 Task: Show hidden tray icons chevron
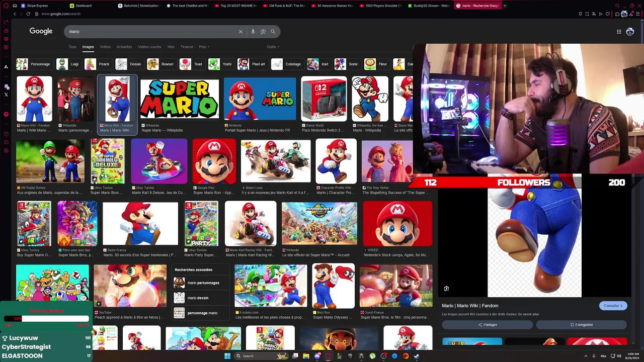tap(586, 356)
